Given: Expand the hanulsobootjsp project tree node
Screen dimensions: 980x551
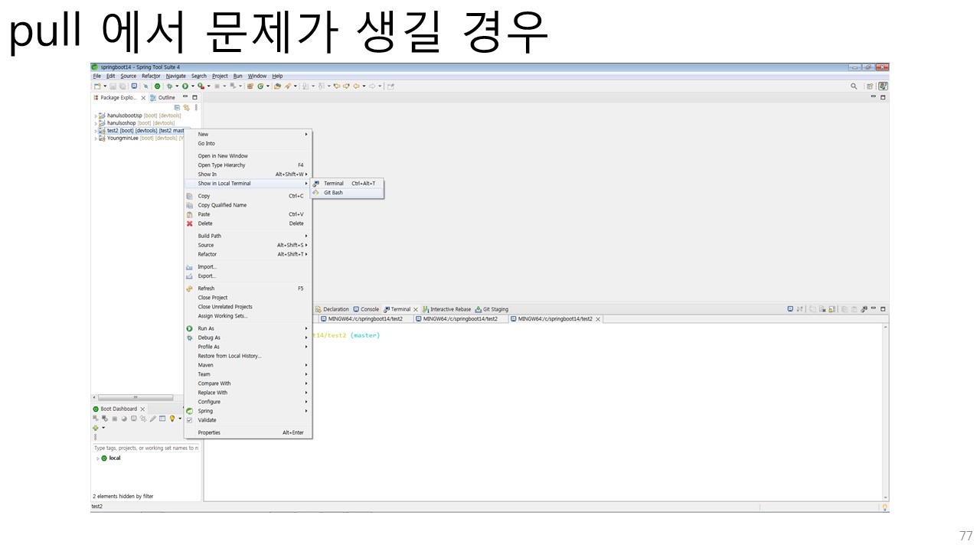Looking at the screenshot, I should (96, 116).
